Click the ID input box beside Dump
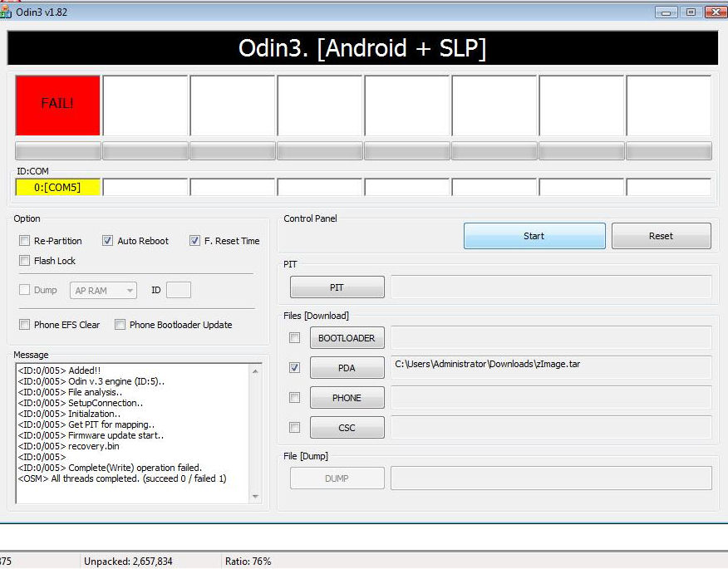This screenshot has height=569, width=728. (x=179, y=290)
